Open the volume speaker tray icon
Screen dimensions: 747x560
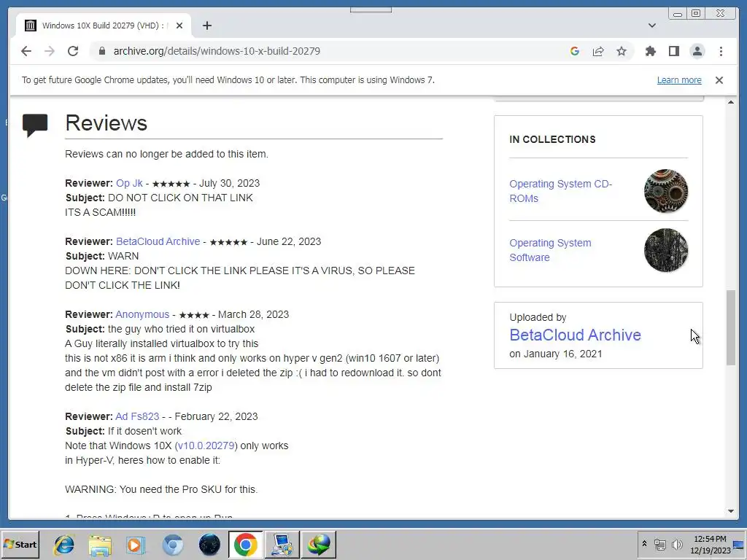676,544
